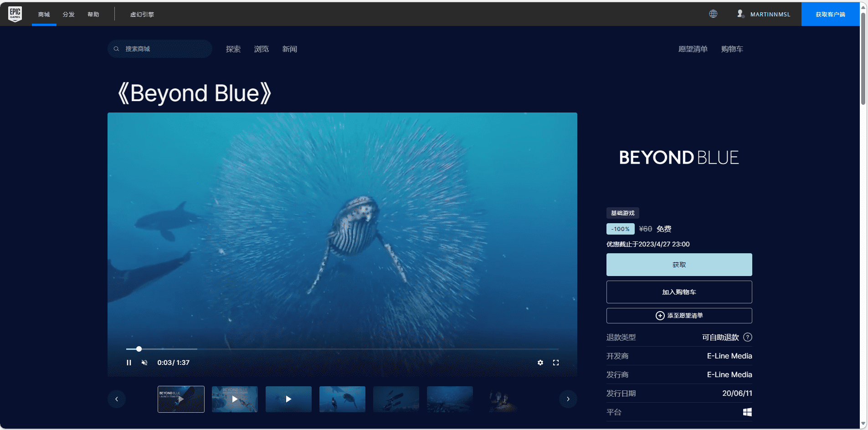Click the BEYOND BLUE game logo
Screen dimensions: 868x430
679,158
